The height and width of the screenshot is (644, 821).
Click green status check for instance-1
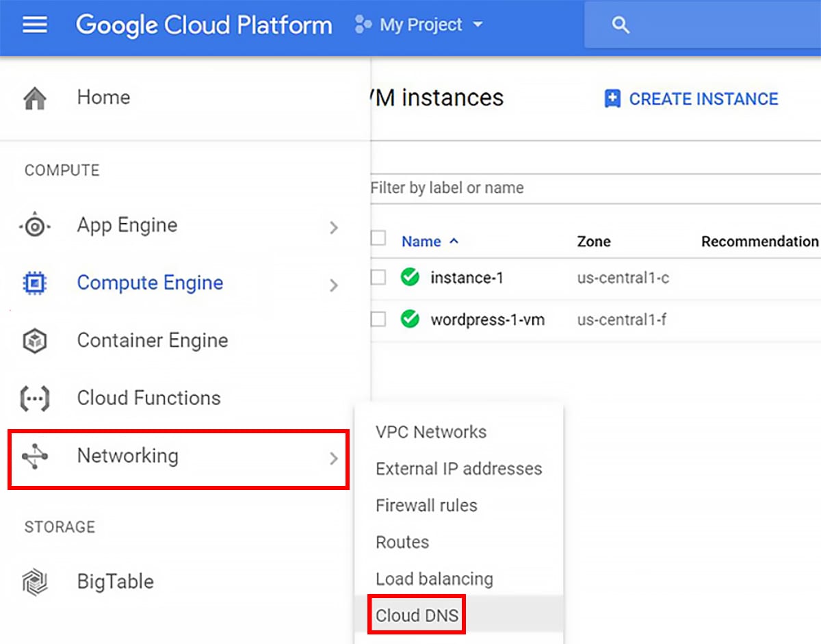pyautogui.click(x=410, y=278)
